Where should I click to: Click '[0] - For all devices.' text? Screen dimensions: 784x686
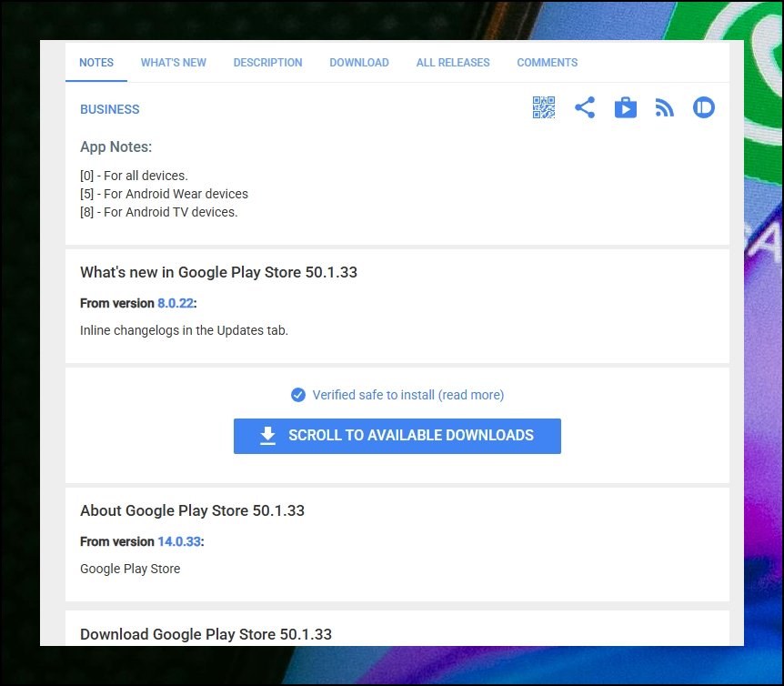click(x=134, y=176)
